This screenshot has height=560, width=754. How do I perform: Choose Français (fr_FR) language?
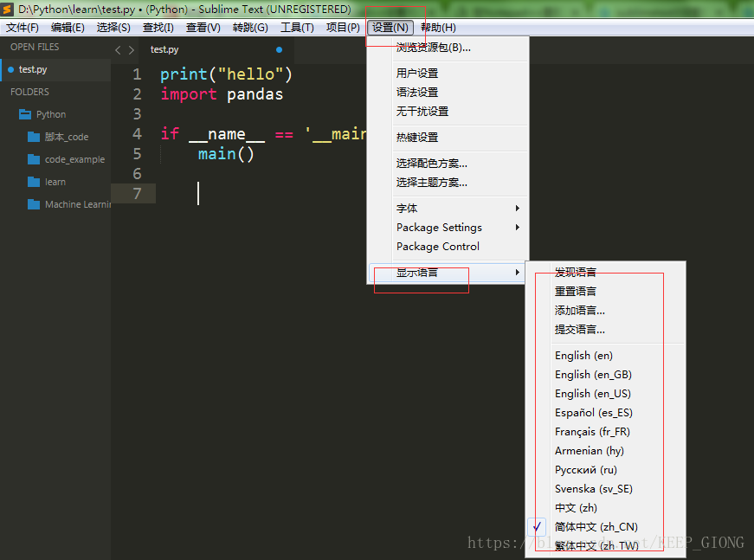(605, 432)
